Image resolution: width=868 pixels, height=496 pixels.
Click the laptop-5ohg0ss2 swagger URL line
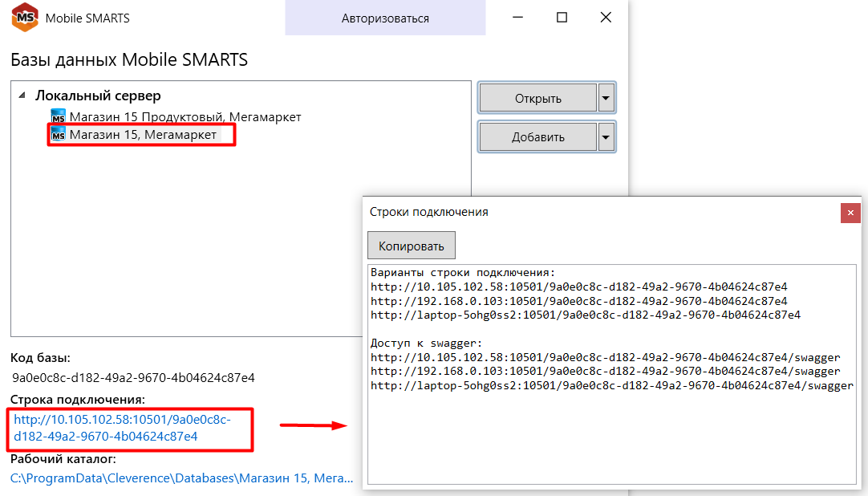pos(612,386)
